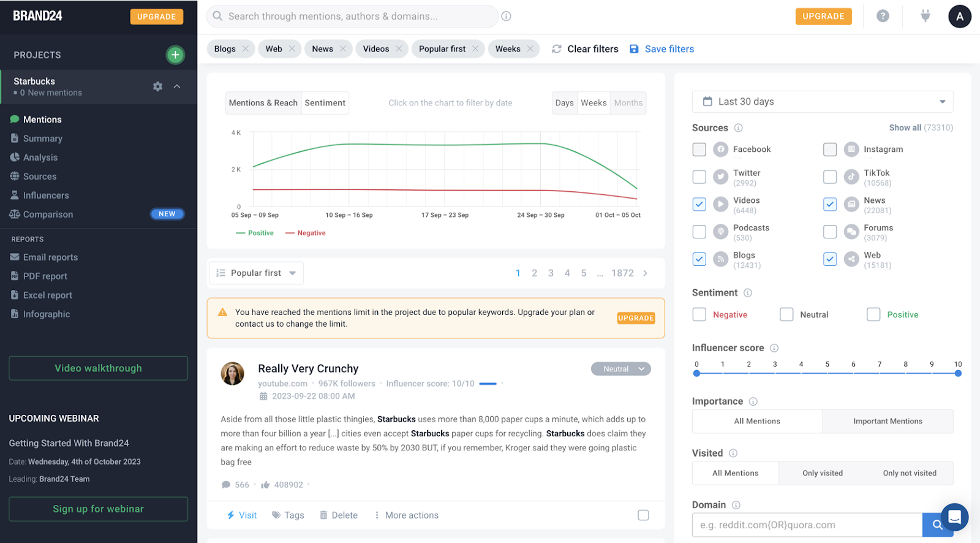
Task: Click the search info icon
Action: click(x=506, y=17)
